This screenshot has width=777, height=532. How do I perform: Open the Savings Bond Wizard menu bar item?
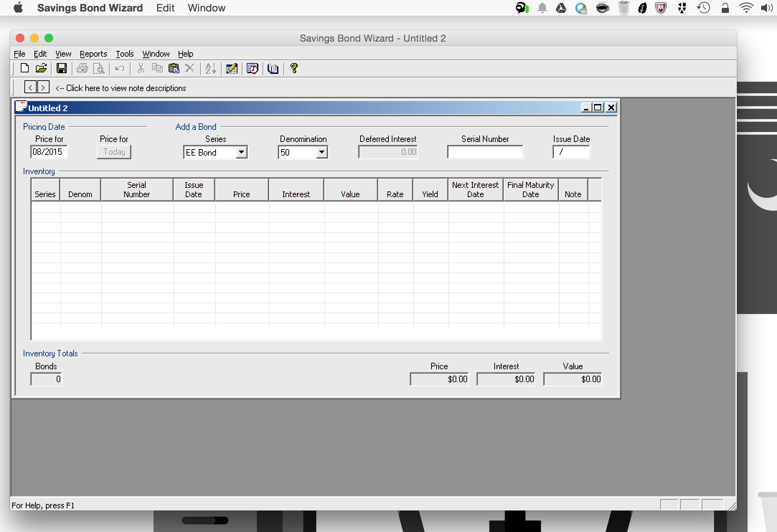(x=90, y=8)
